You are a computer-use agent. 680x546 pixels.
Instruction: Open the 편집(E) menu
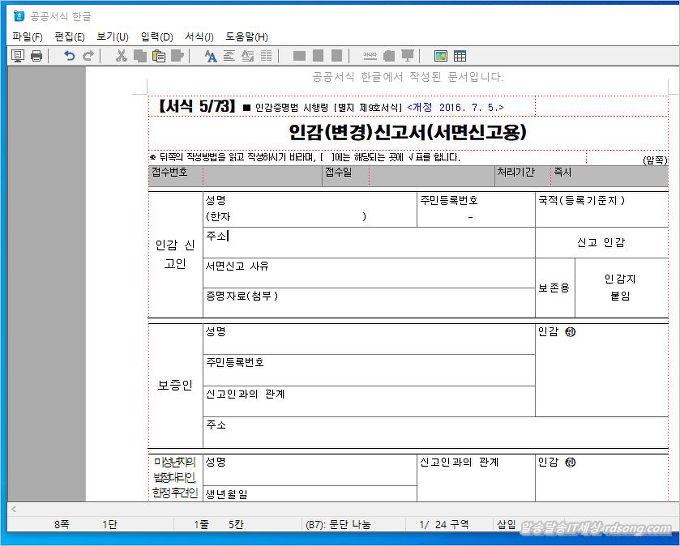coord(69,37)
